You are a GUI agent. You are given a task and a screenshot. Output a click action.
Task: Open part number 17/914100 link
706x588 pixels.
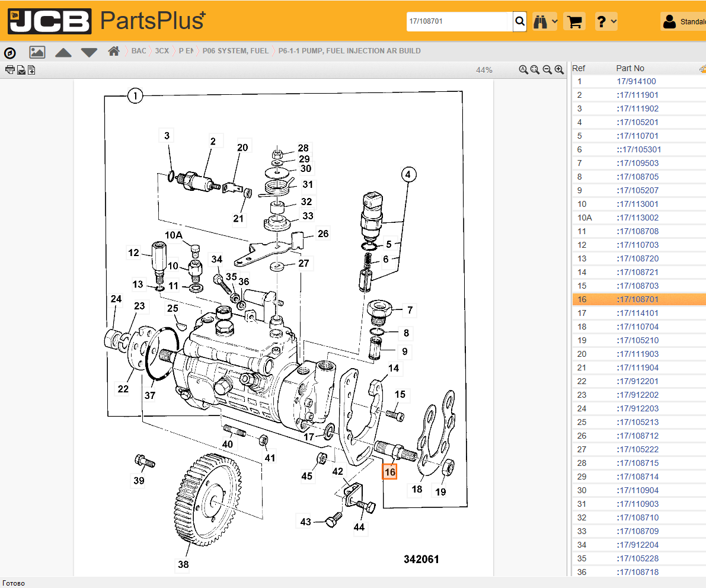tap(636, 82)
